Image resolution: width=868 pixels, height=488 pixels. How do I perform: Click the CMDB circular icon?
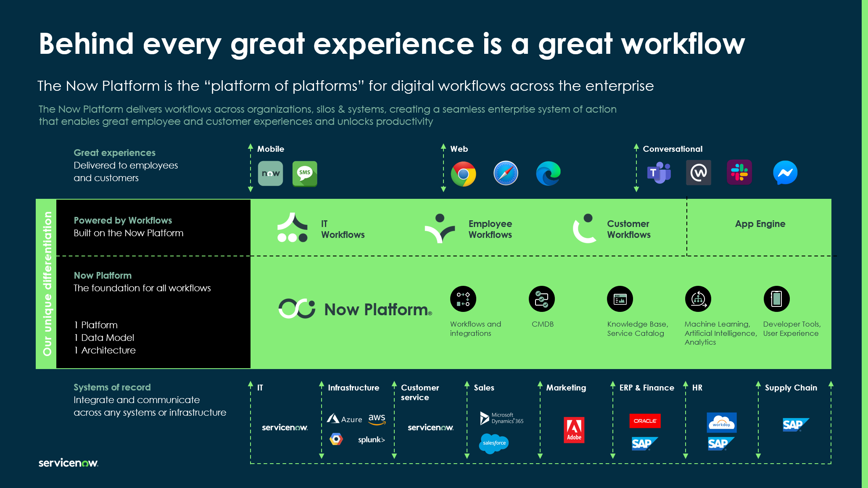coord(541,299)
